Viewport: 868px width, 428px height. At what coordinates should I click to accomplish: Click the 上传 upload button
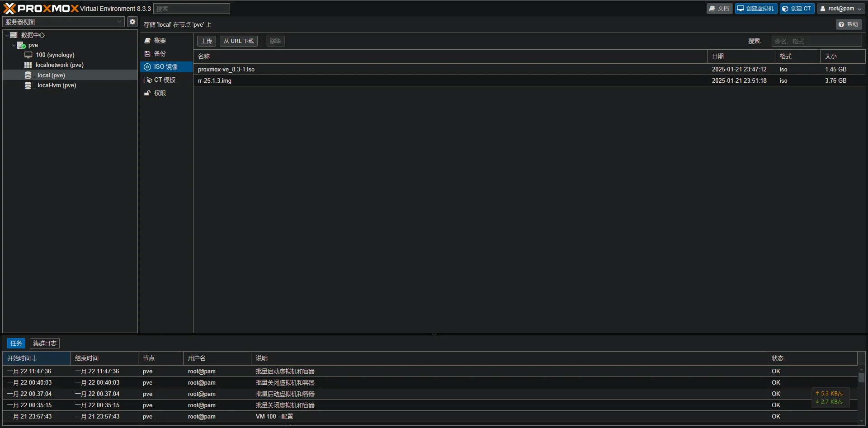tap(207, 41)
